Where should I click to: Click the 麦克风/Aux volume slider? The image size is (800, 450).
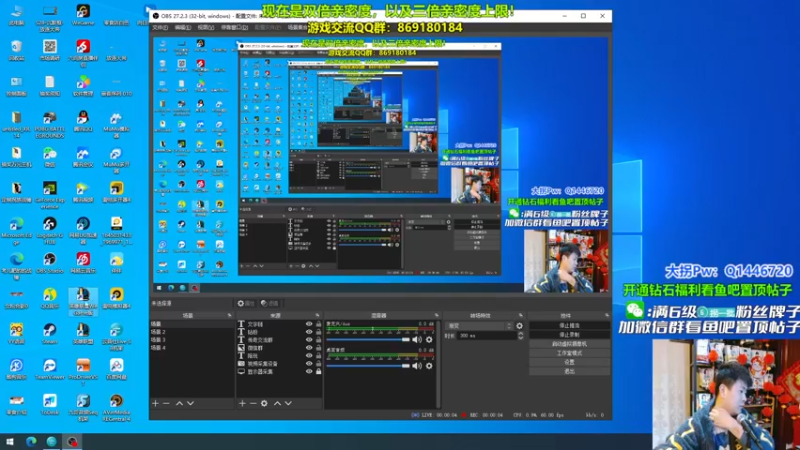tap(368, 339)
